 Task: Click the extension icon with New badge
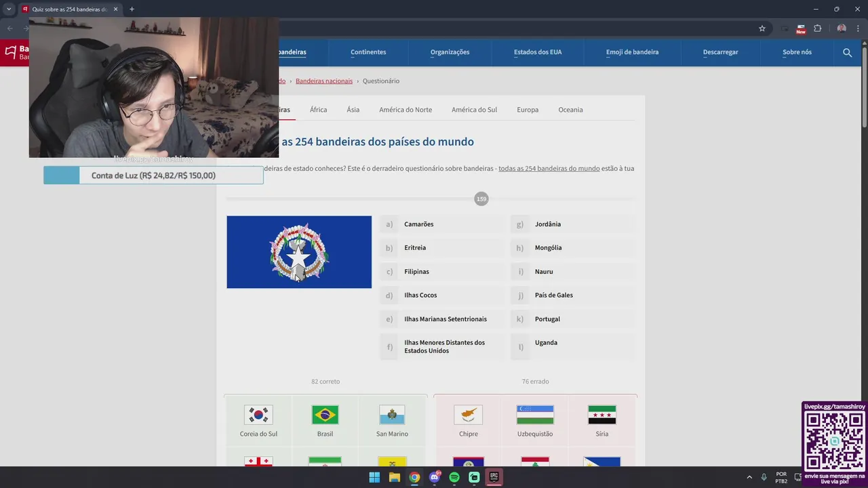click(801, 29)
